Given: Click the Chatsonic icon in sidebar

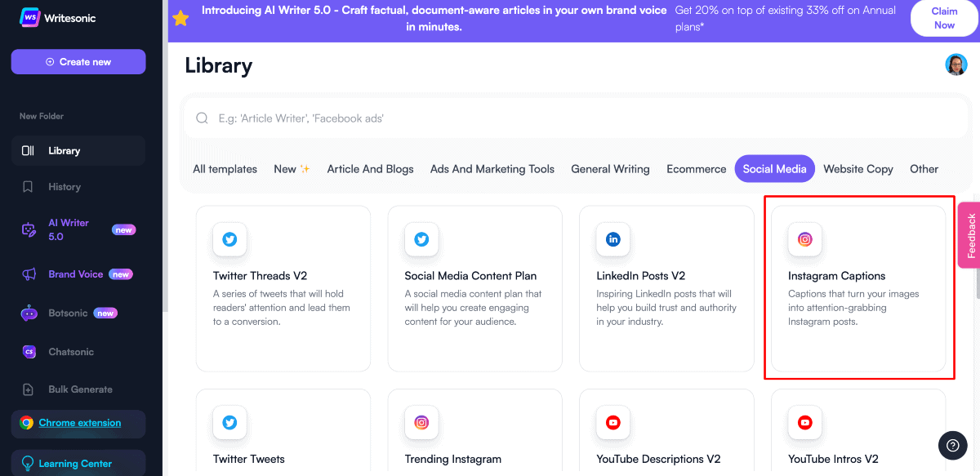Looking at the screenshot, I should (x=29, y=352).
